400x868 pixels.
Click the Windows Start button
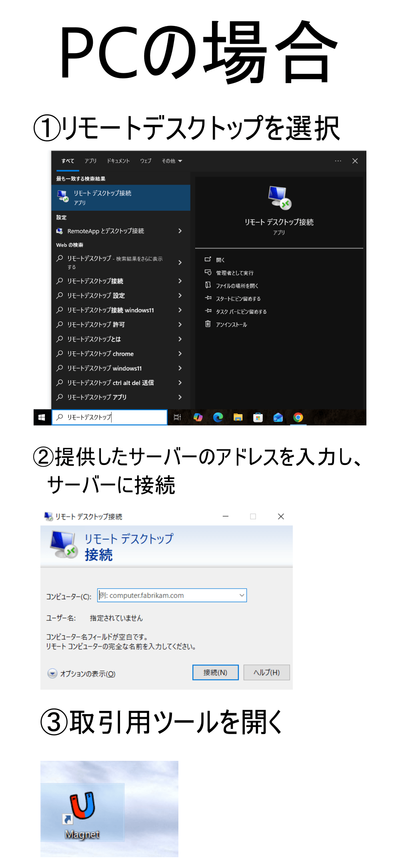[42, 417]
